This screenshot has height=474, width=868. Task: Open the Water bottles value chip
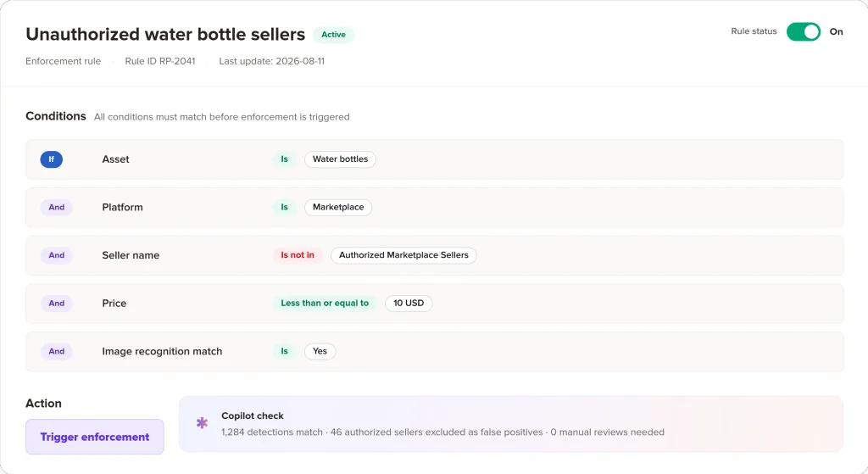[x=340, y=159]
